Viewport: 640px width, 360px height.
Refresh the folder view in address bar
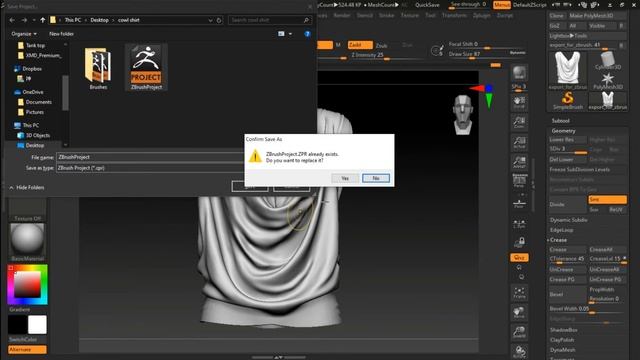219,20
